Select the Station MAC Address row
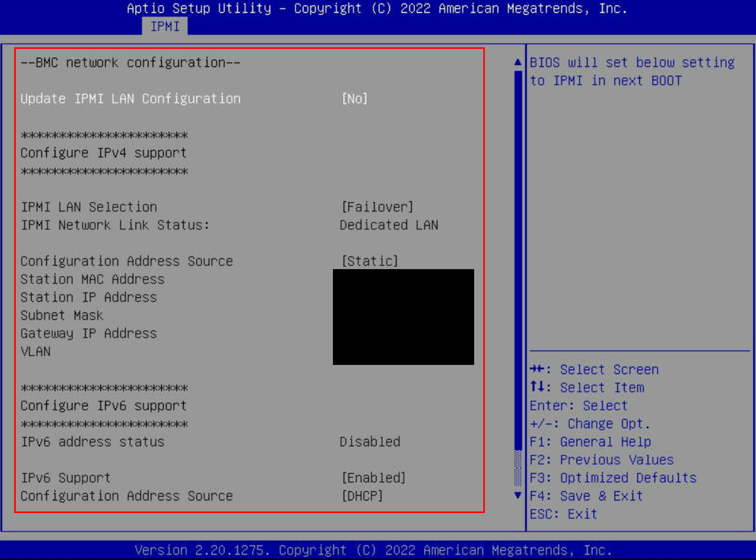This screenshot has height=560, width=756. 93,279
